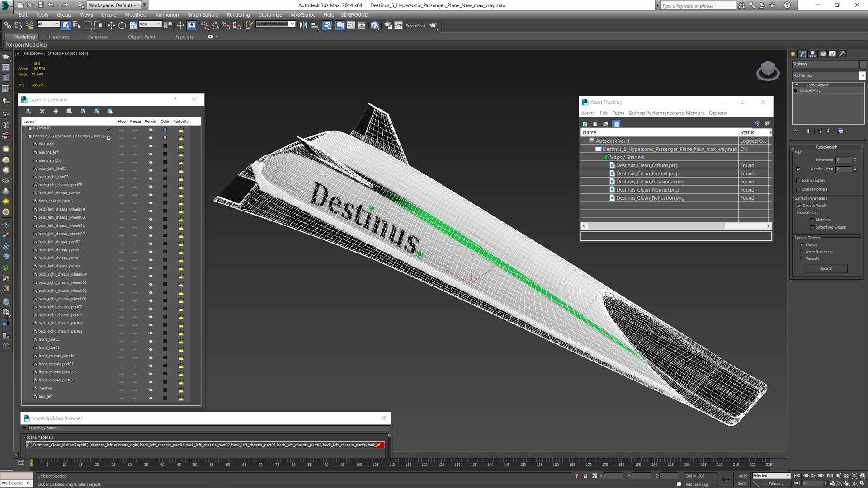Activate the Select and Rotate tool
This screenshot has height=488, width=868.
point(122,25)
